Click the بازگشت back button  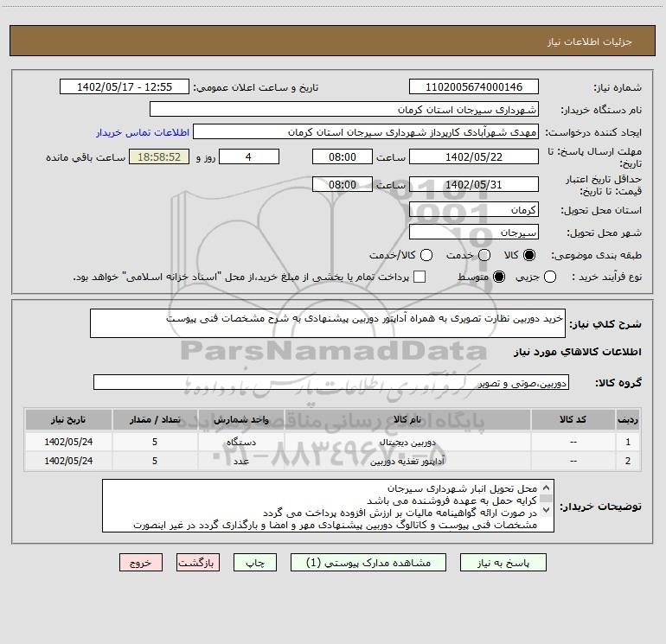198,563
